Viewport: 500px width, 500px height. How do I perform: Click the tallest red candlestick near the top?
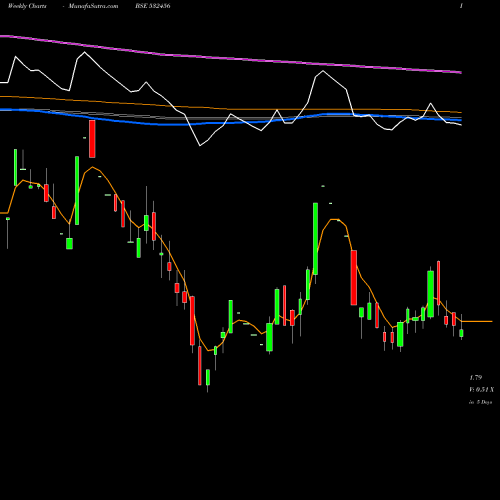coord(92,139)
